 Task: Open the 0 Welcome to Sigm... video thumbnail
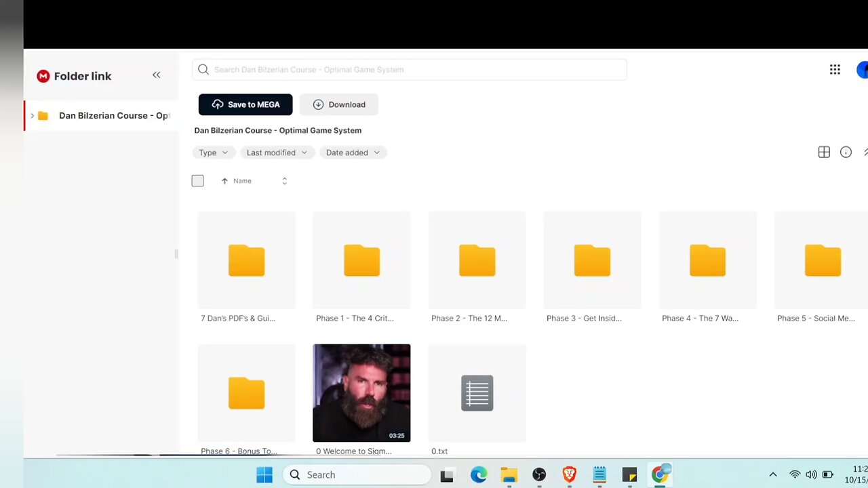click(361, 393)
